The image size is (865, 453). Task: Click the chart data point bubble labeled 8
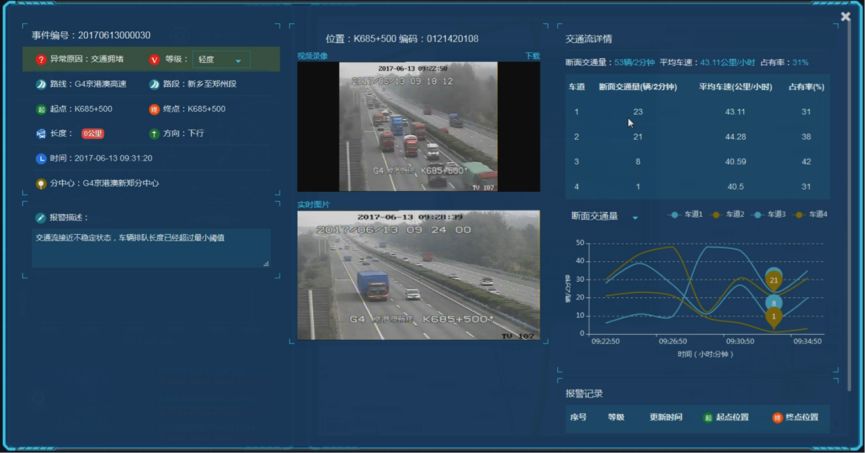(x=773, y=303)
